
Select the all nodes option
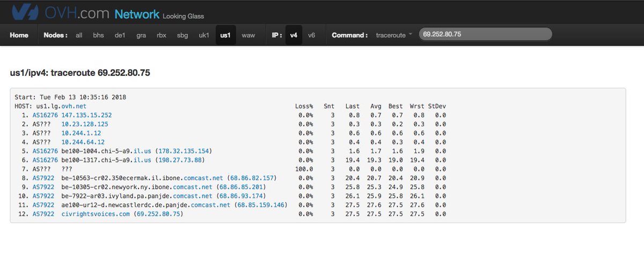click(79, 35)
